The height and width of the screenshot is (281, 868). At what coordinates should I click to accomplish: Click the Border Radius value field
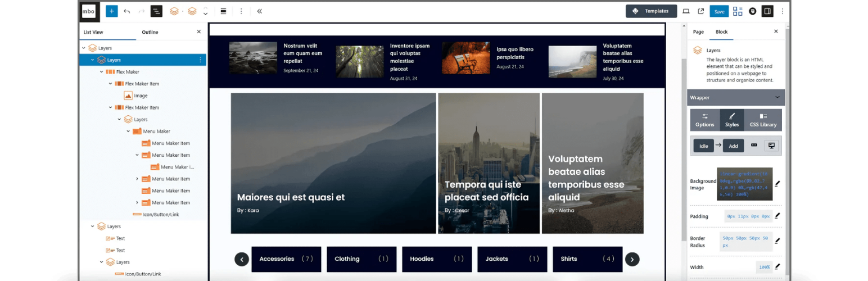click(746, 241)
